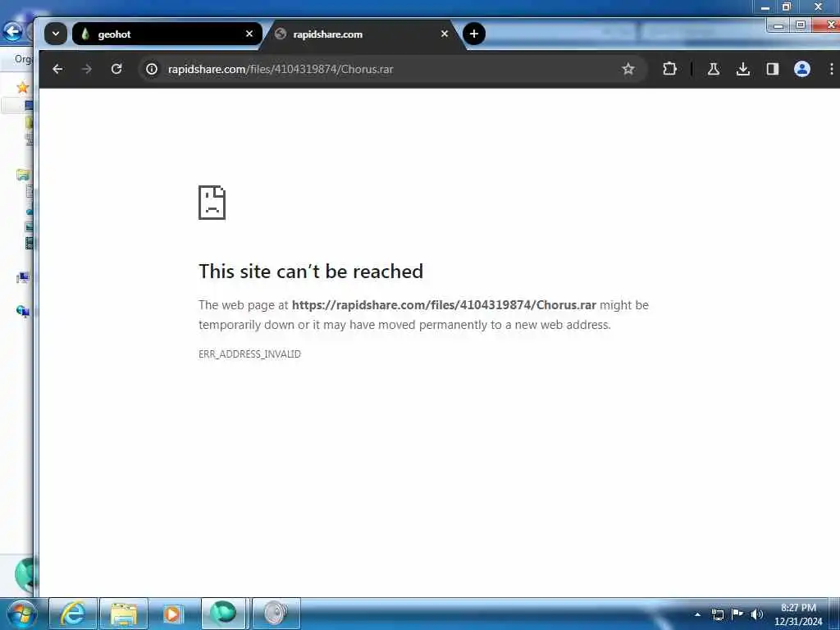Click the greyed forward navigation arrow
The image size is (840, 630).
point(87,69)
